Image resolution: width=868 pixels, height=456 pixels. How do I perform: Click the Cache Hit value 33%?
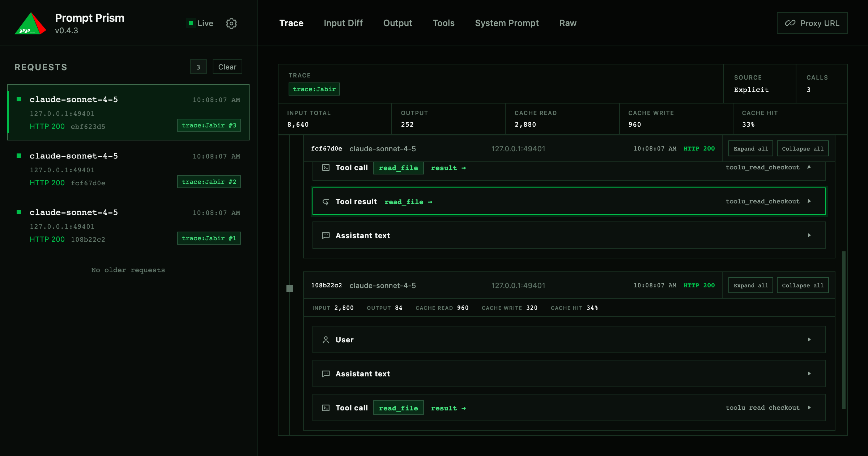[x=748, y=124]
